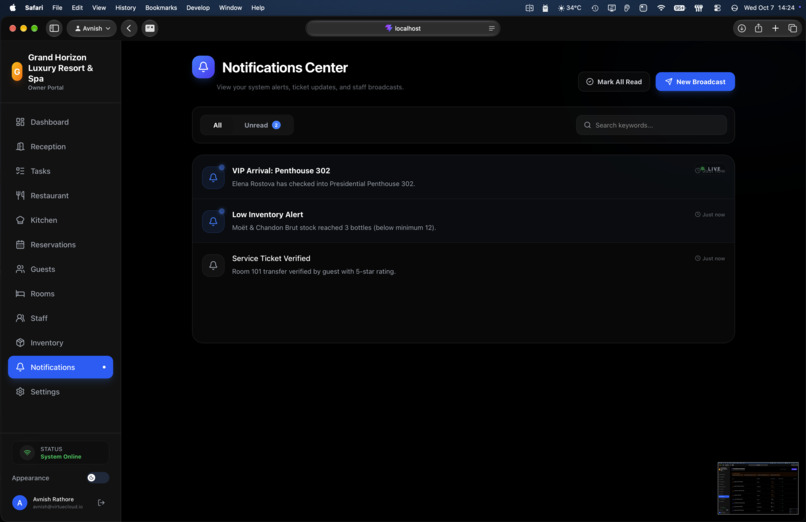This screenshot has height=522, width=806.
Task: Open a new Safari tab with plus
Action: (x=775, y=28)
